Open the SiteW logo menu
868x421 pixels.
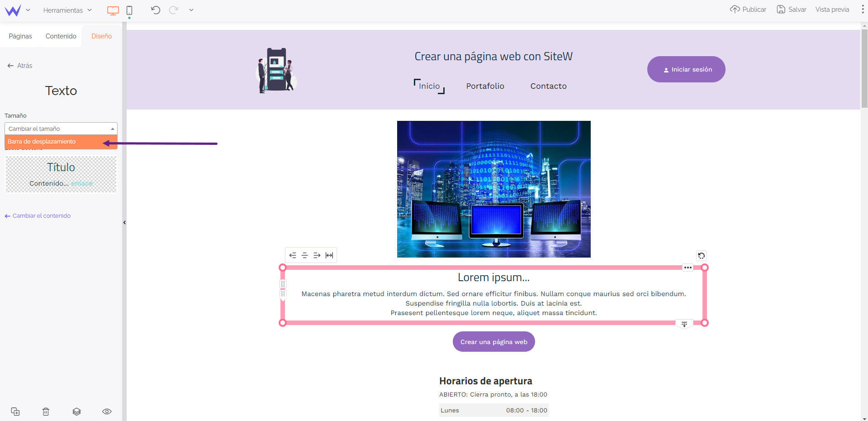(x=13, y=10)
